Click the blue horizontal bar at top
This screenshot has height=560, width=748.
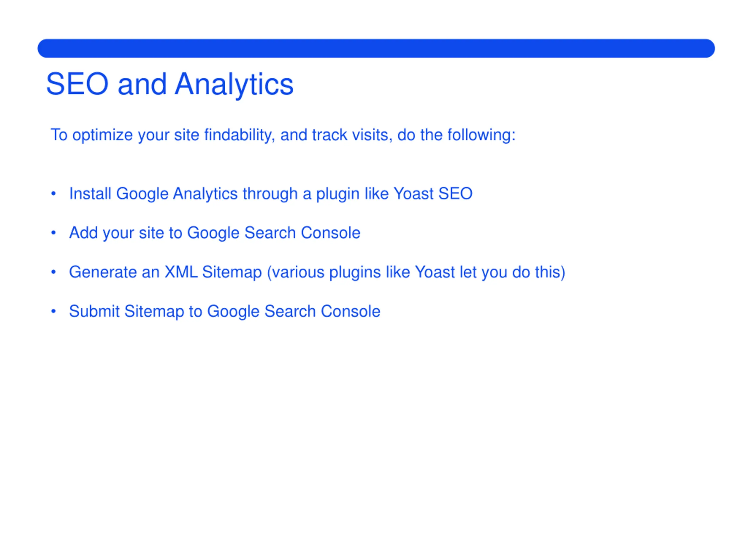(376, 48)
